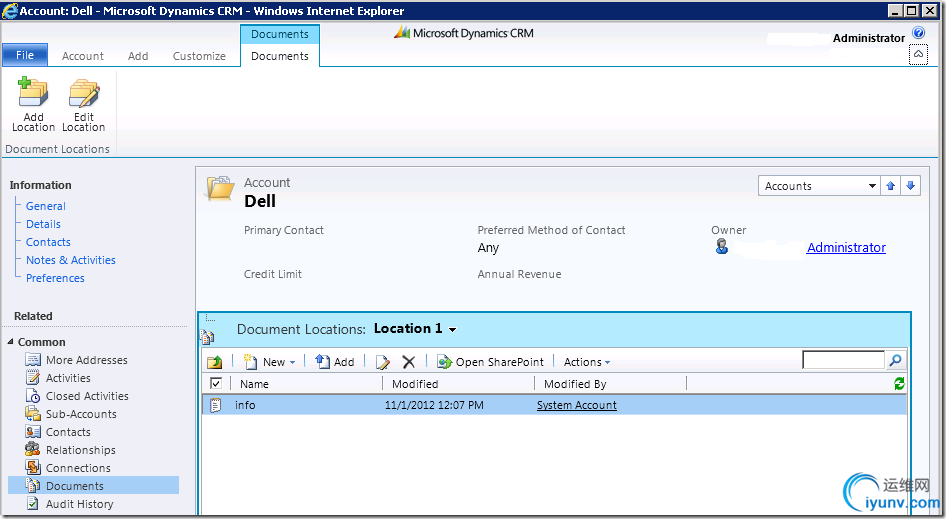Click the owner user icon
Screen dimensions: 946x519
pyautogui.click(x=722, y=247)
